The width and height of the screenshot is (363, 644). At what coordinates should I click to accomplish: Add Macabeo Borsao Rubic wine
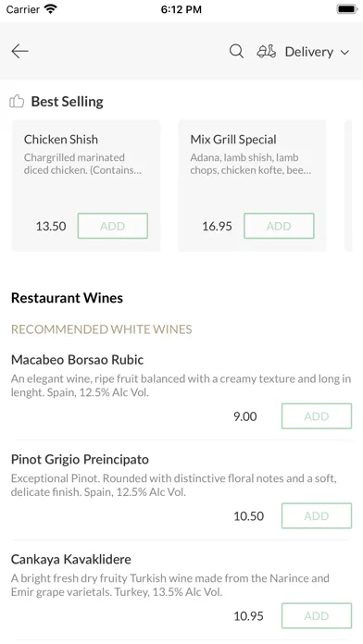click(x=317, y=416)
